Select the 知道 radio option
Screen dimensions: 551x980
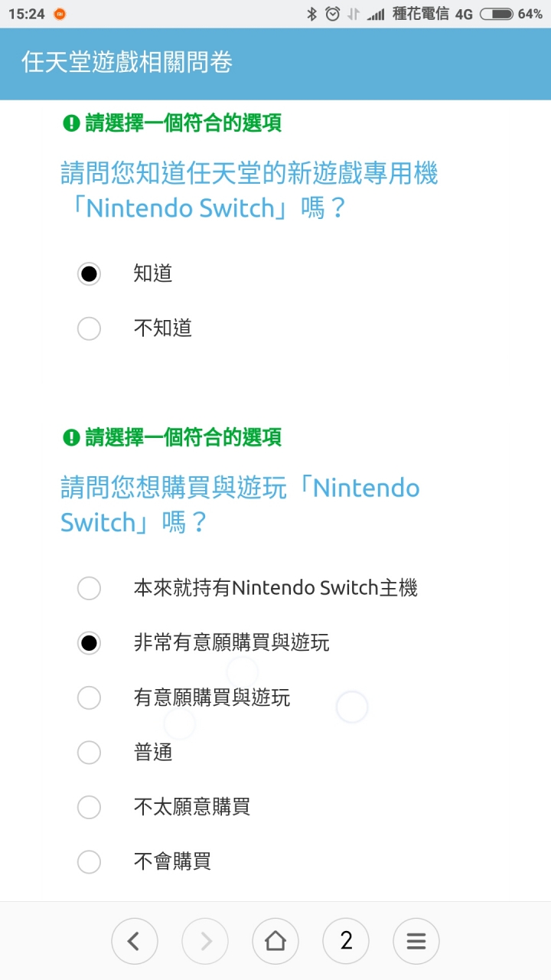(90, 274)
